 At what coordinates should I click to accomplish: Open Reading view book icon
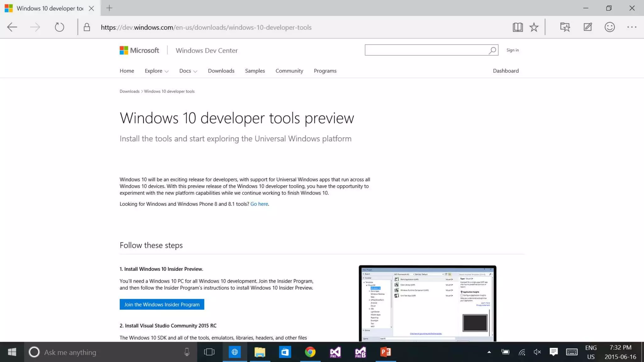[x=518, y=27]
